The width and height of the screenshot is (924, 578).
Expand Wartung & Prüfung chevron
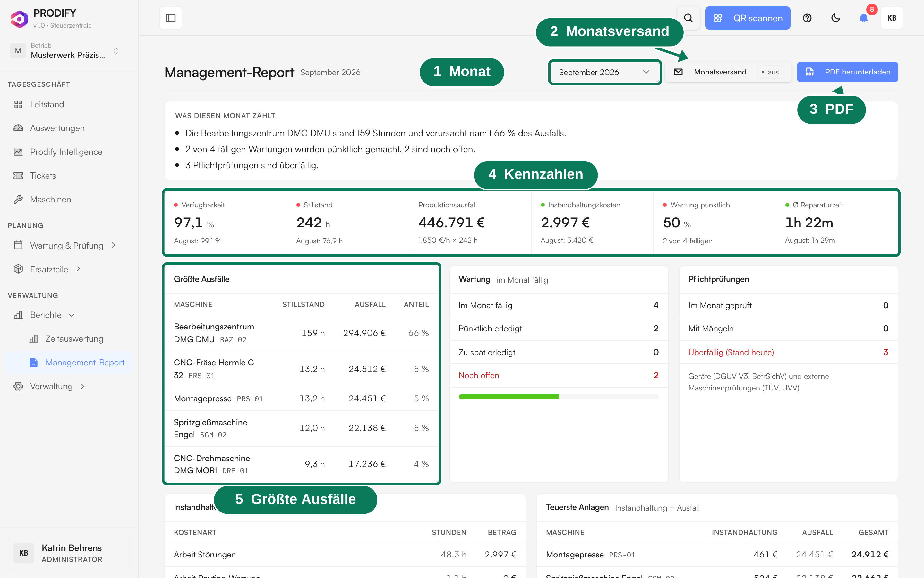pos(113,245)
